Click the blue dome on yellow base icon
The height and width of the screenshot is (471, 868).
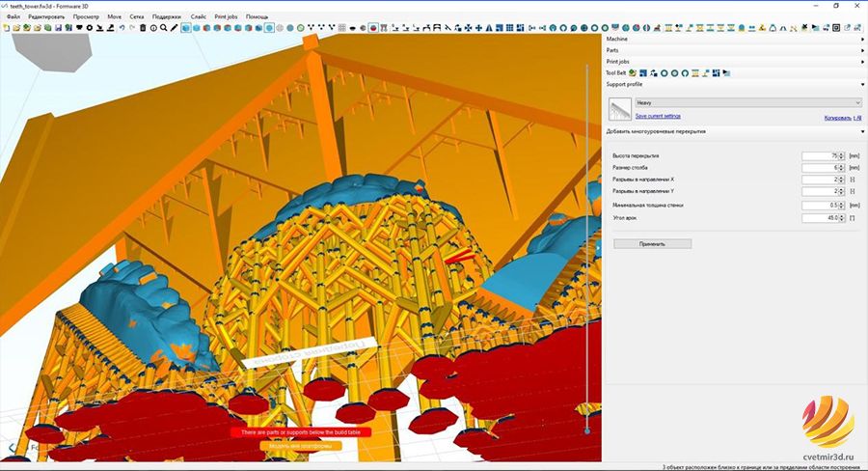pyautogui.click(x=741, y=28)
